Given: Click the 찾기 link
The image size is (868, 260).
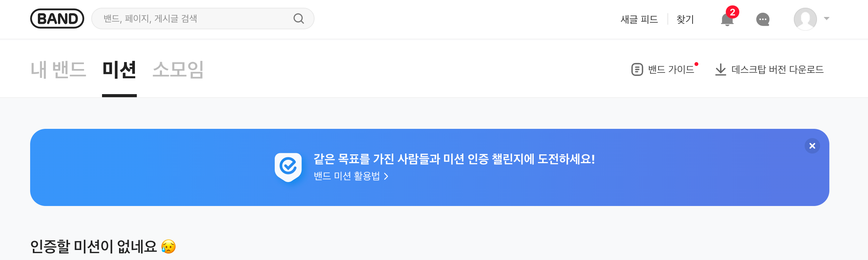Looking at the screenshot, I should (x=685, y=19).
